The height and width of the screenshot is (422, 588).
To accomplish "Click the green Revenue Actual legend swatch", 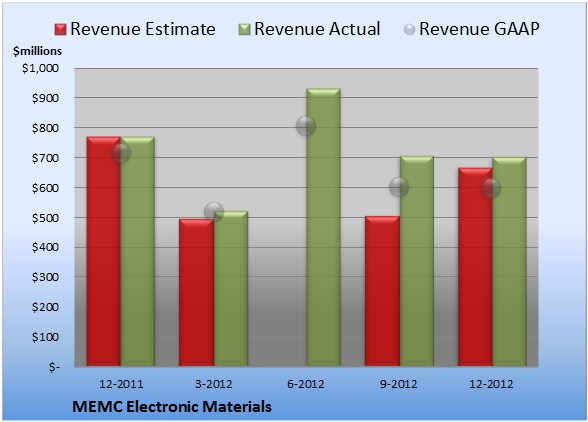I will pyautogui.click(x=244, y=30).
